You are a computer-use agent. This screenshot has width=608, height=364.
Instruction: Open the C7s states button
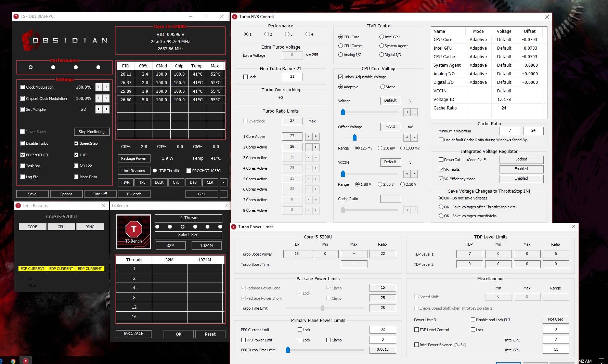pyautogui.click(x=176, y=182)
